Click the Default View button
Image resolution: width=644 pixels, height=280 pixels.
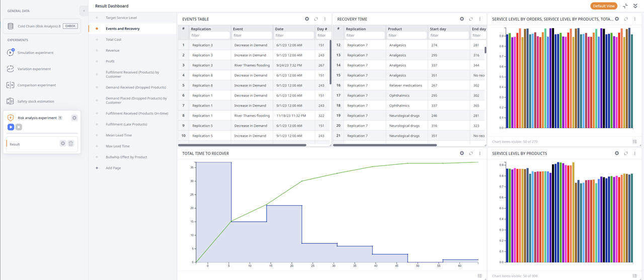[x=603, y=6]
